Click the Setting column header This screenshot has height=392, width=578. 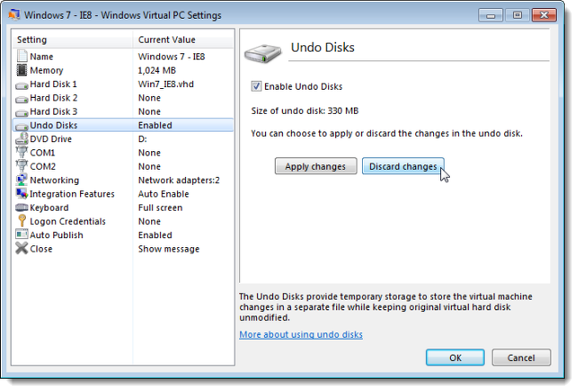click(x=73, y=39)
